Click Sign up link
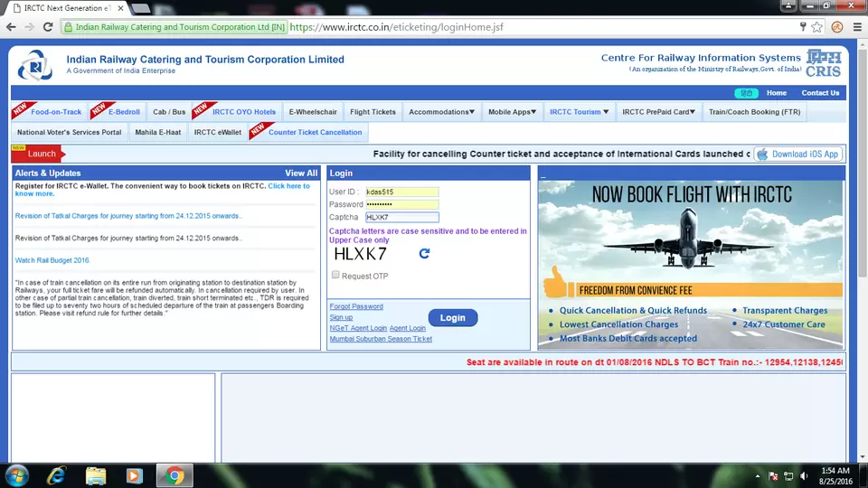Screen dimensions: 868x488 click(341, 317)
